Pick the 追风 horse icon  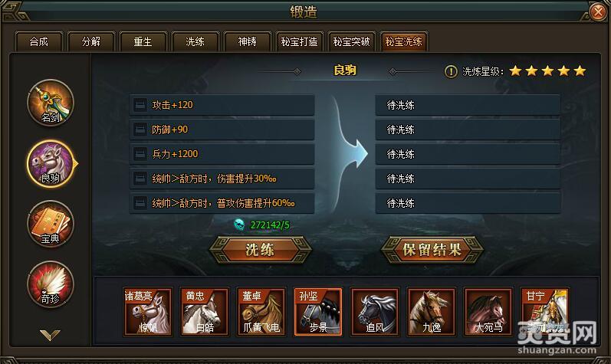pyautogui.click(x=375, y=312)
